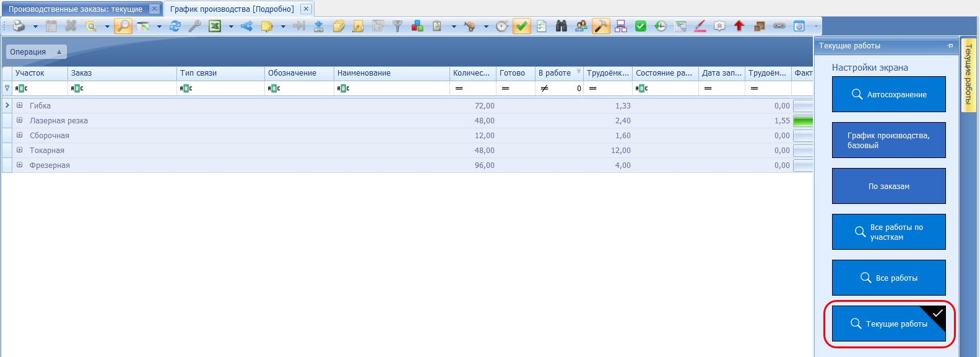
Task: Click the colored cubes icon
Action: 418,26
